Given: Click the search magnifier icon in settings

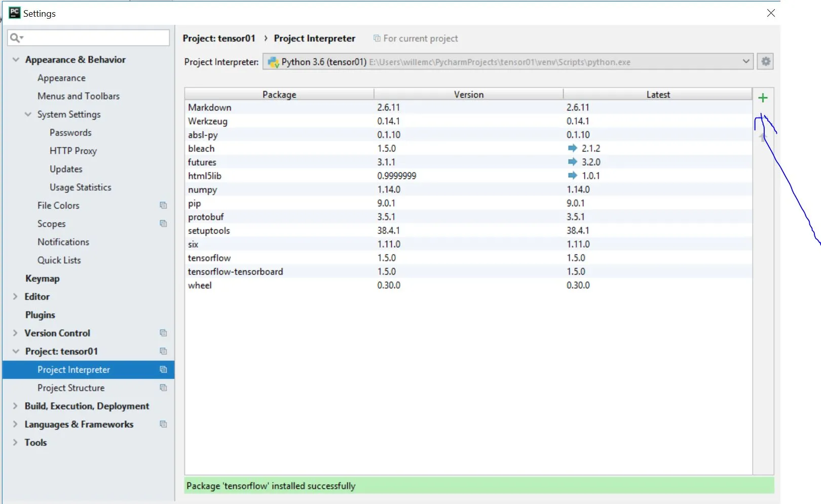Looking at the screenshot, I should [x=16, y=37].
